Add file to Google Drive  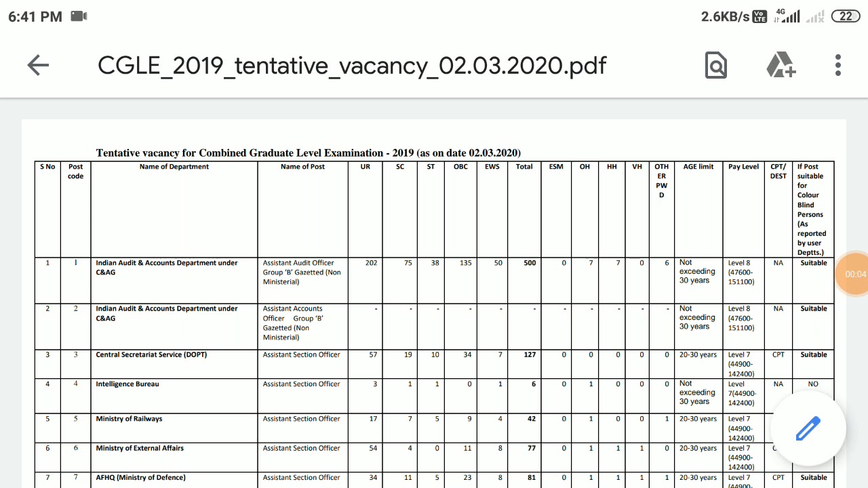coord(781,65)
